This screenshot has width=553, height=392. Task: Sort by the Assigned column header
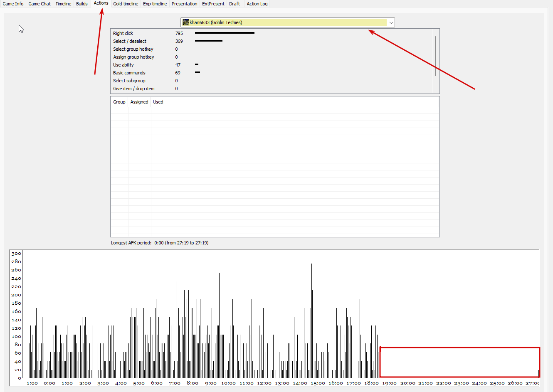point(139,102)
